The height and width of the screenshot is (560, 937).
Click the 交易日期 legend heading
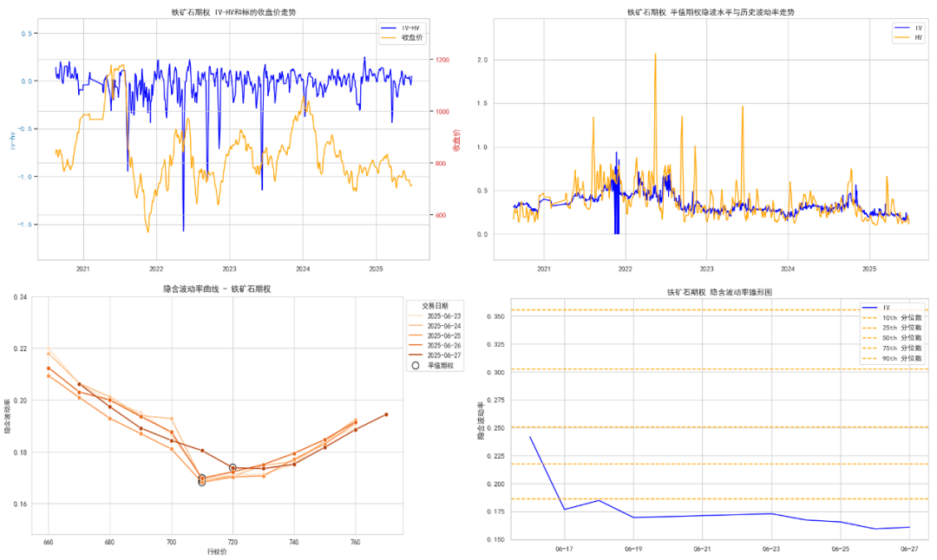435,306
